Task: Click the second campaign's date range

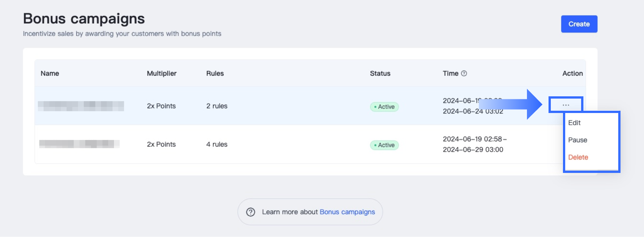Action: point(474,144)
